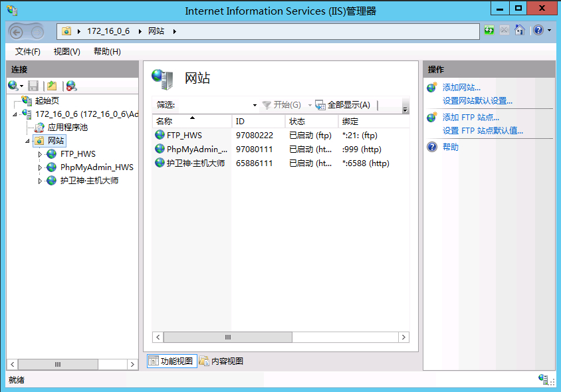
Task: Click right arrow of sites list scrollbar
Action: [403, 338]
